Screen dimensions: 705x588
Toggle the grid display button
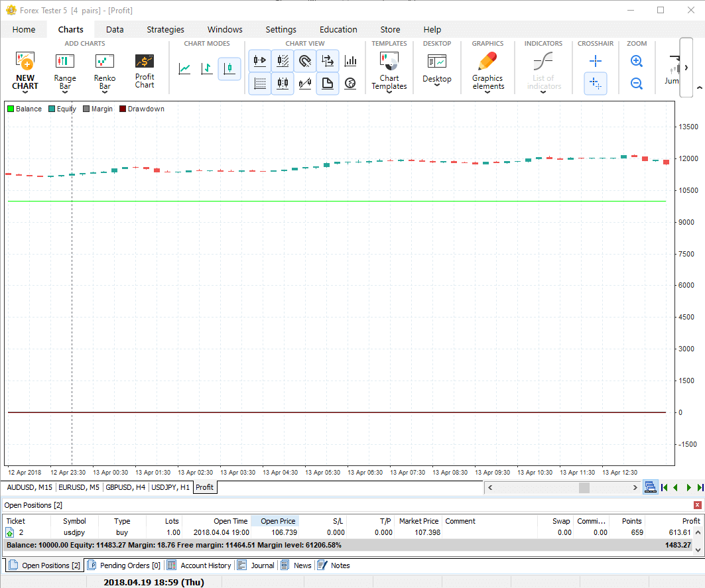(x=260, y=84)
